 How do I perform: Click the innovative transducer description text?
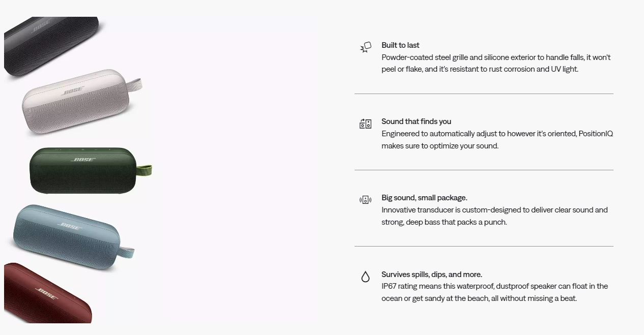click(494, 216)
